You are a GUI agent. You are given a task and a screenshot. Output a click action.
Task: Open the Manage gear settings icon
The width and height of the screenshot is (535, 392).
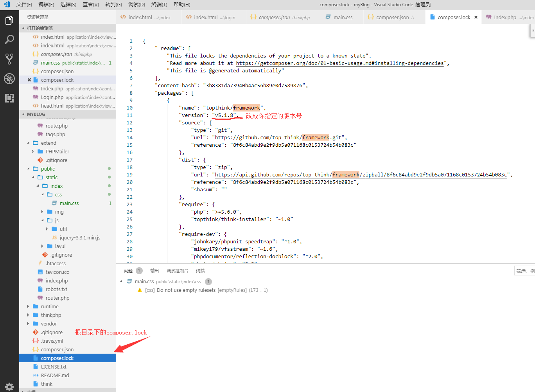click(9, 387)
